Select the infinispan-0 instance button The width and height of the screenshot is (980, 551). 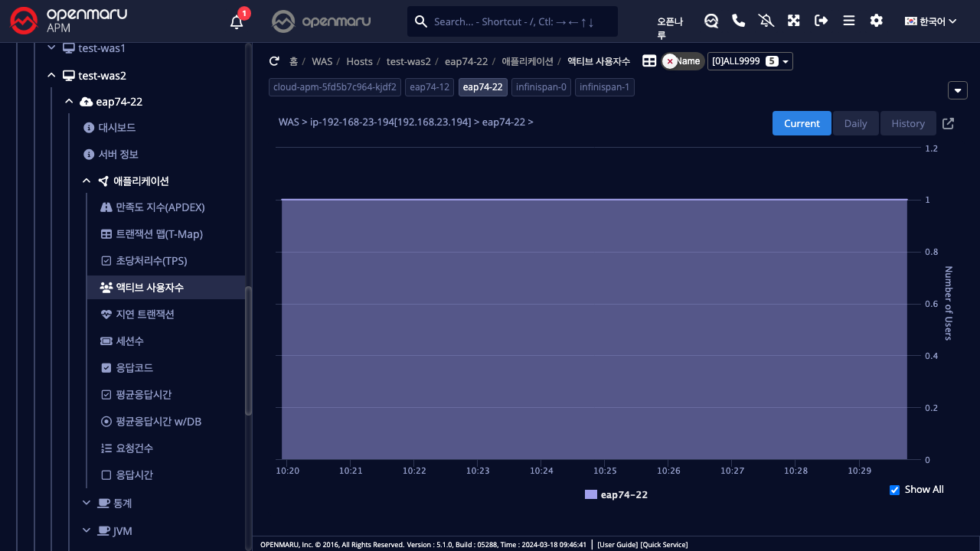(x=541, y=87)
